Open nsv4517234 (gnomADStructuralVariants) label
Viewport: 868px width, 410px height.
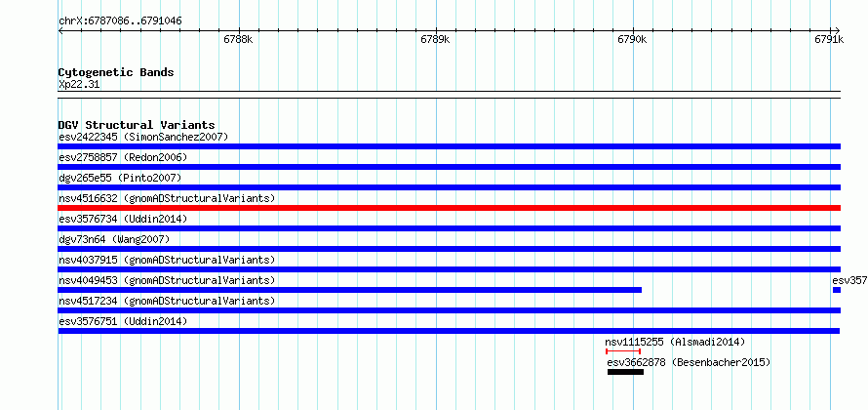coord(167,301)
